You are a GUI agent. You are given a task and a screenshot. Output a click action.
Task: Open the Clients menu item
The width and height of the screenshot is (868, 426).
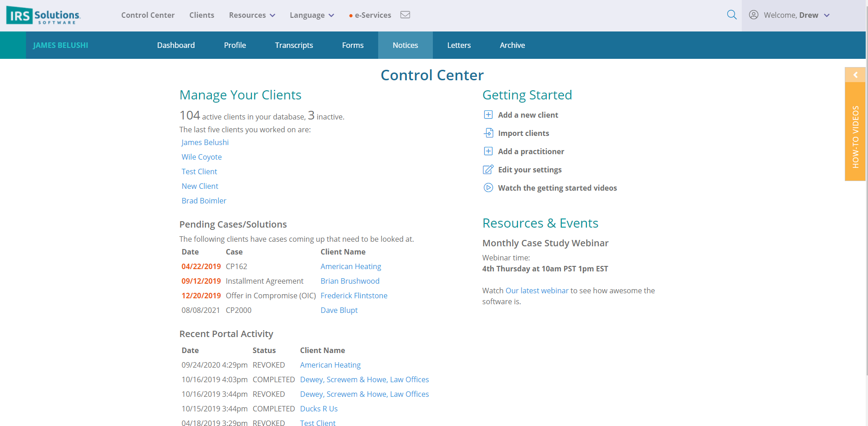(202, 15)
